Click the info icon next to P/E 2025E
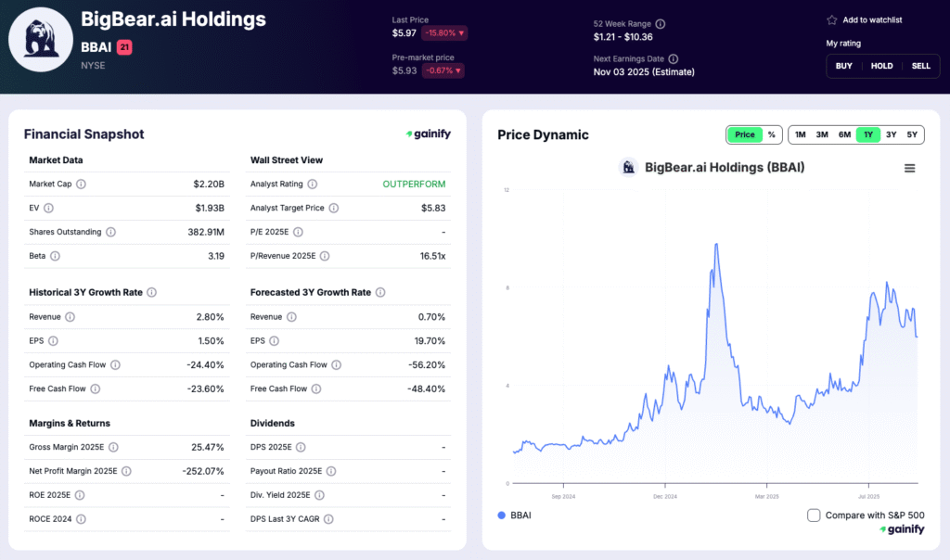 [x=298, y=232]
